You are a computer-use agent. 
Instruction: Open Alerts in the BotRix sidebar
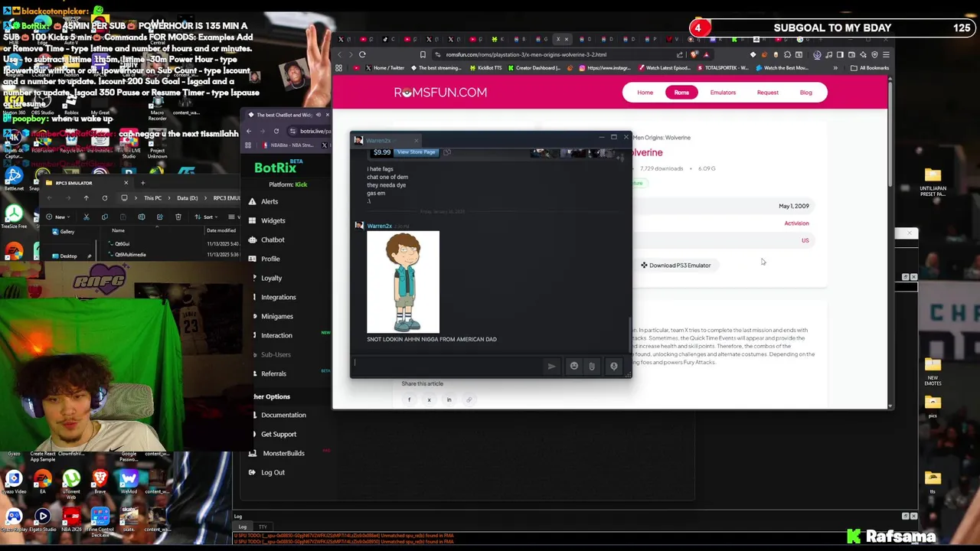269,201
